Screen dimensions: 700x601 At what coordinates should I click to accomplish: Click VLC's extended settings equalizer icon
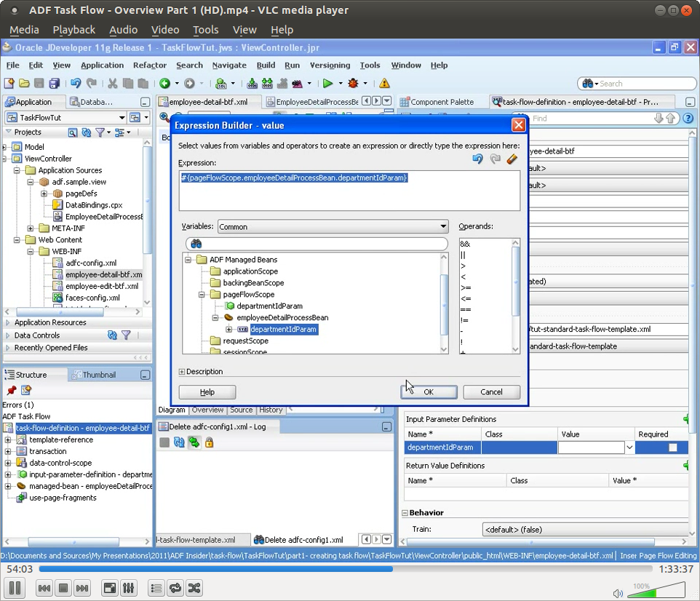point(128,588)
